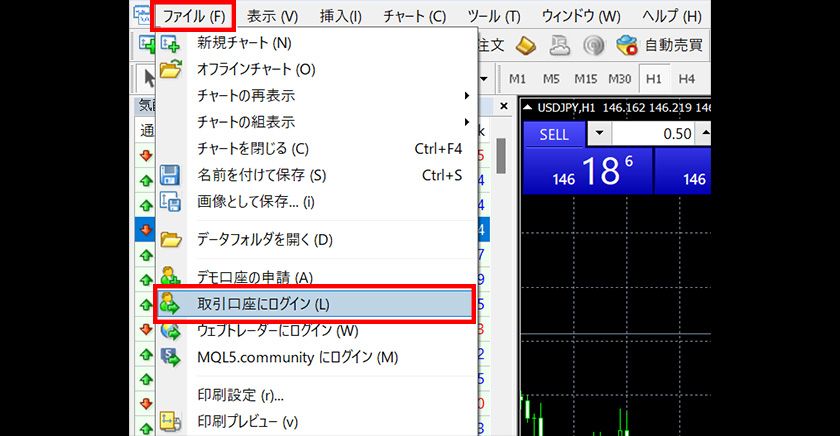Collapse the one-click trading panel triangle
This screenshot has width=840, height=436.
tap(528, 108)
